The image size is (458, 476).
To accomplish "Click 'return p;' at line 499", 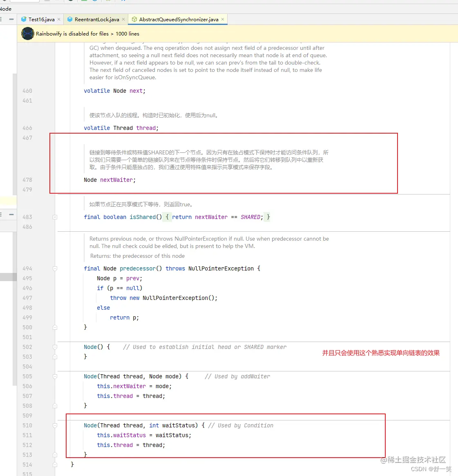I will [x=125, y=317].
